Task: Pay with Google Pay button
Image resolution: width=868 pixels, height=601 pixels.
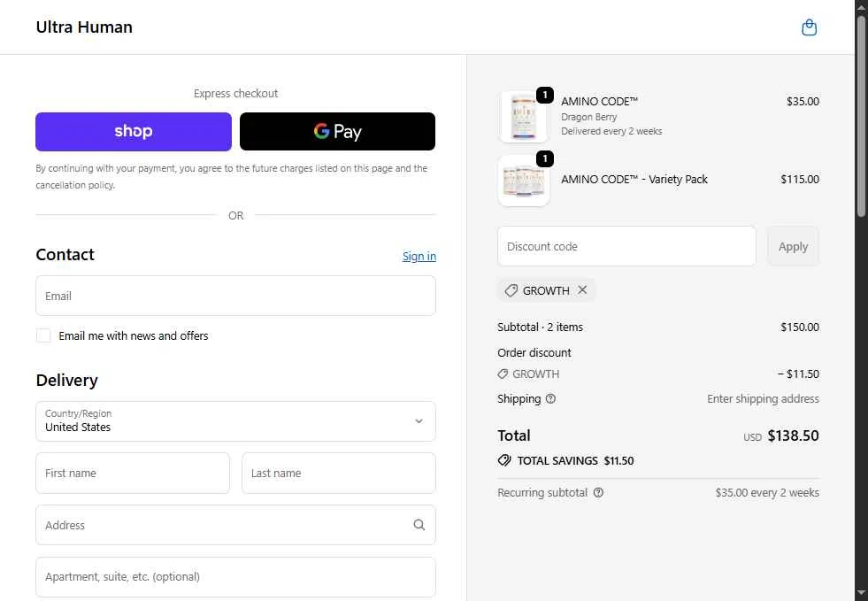Action: (337, 131)
